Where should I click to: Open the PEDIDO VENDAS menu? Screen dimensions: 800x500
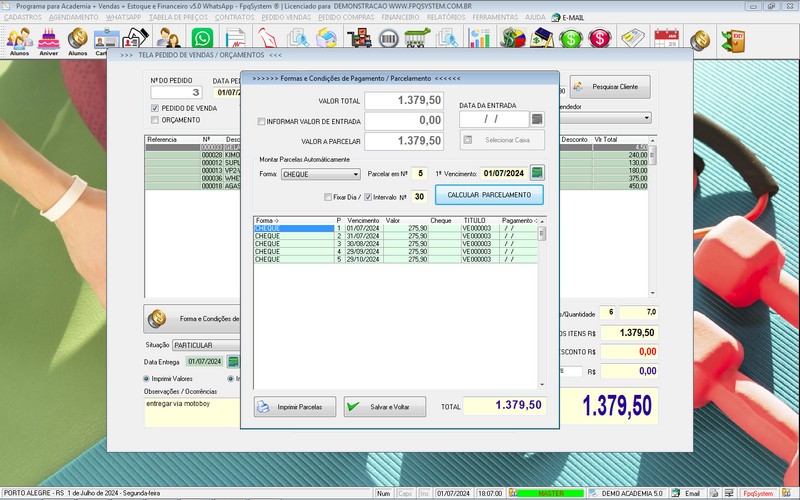(x=286, y=17)
